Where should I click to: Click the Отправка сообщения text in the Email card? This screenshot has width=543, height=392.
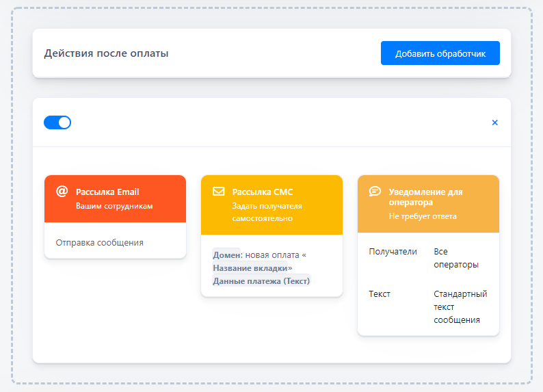pyautogui.click(x=100, y=243)
